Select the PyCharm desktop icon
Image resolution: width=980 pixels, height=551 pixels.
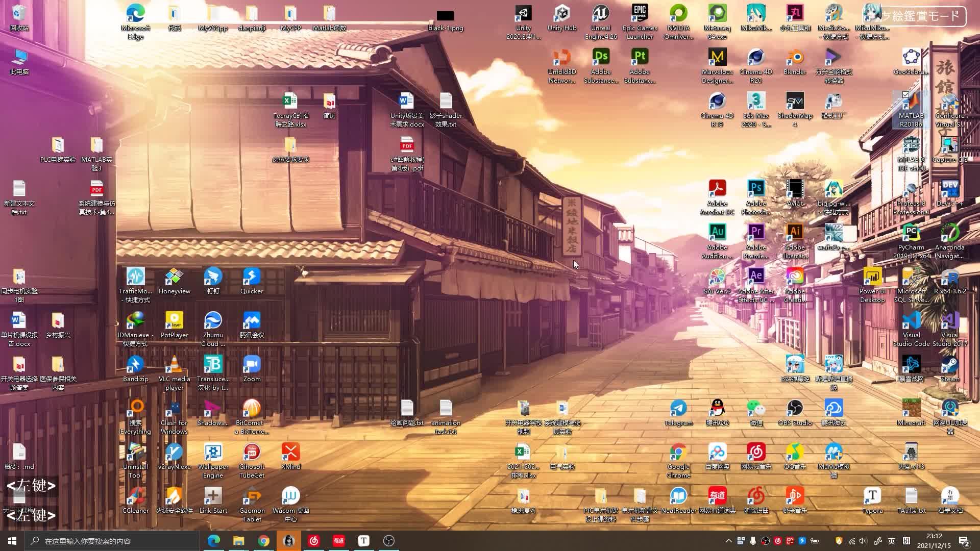click(x=911, y=242)
